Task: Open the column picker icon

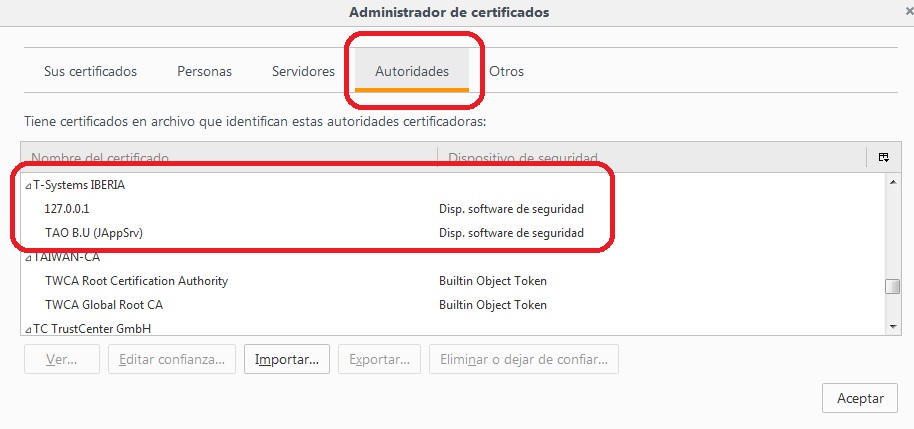Action: pyautogui.click(x=884, y=157)
